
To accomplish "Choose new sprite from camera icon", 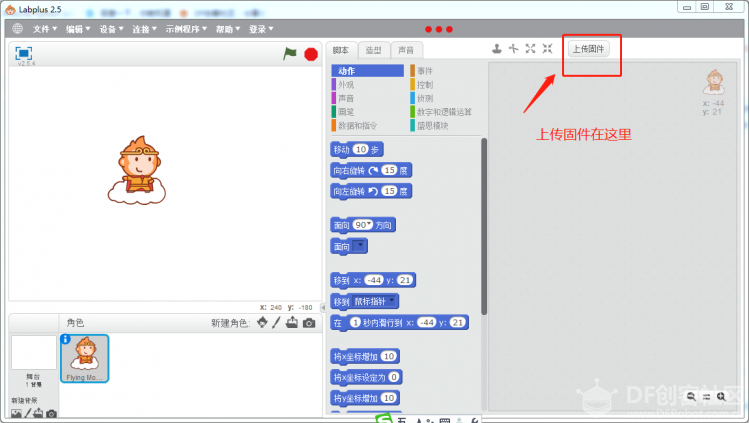I will pyautogui.click(x=309, y=323).
